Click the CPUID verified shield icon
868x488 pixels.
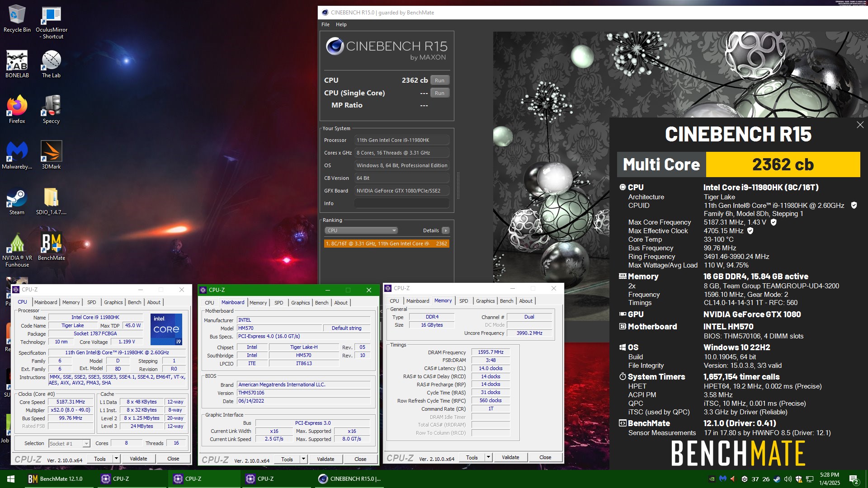point(854,205)
